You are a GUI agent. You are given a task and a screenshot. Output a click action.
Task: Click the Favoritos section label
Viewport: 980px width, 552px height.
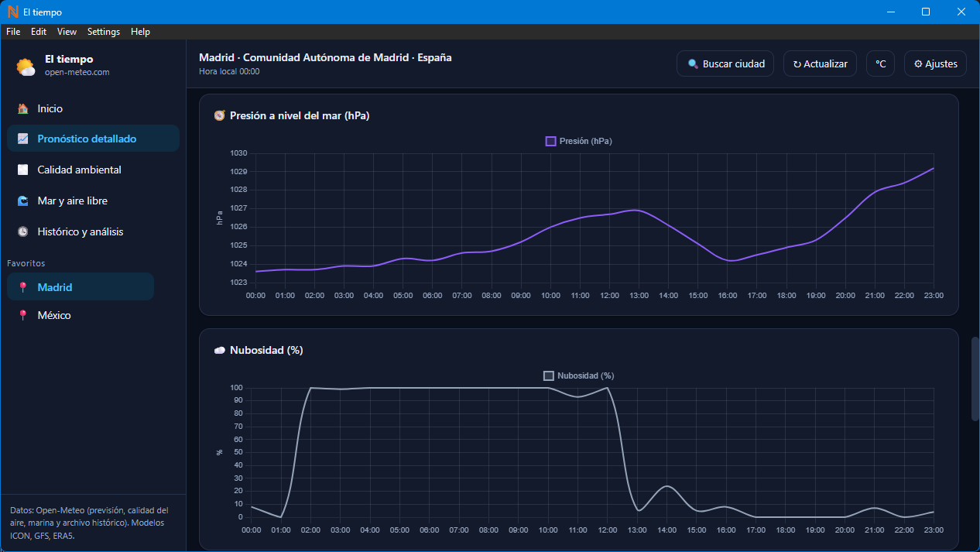point(26,263)
